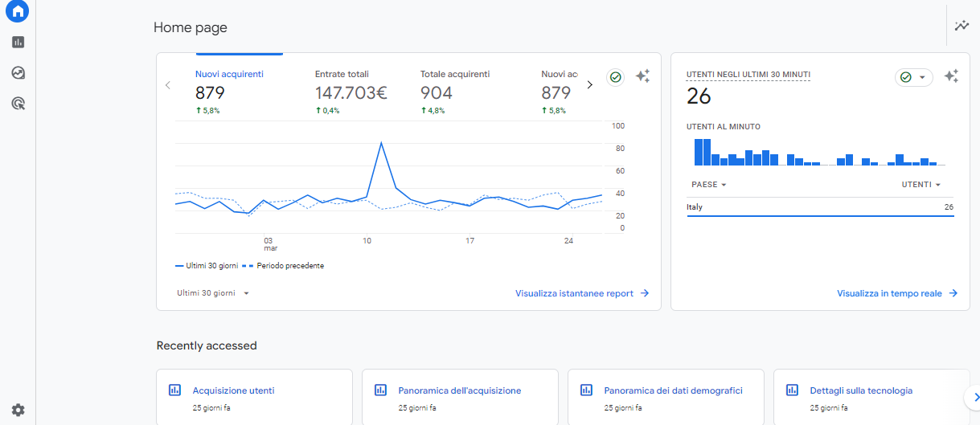Click the Insights trend icon top right

click(x=962, y=26)
